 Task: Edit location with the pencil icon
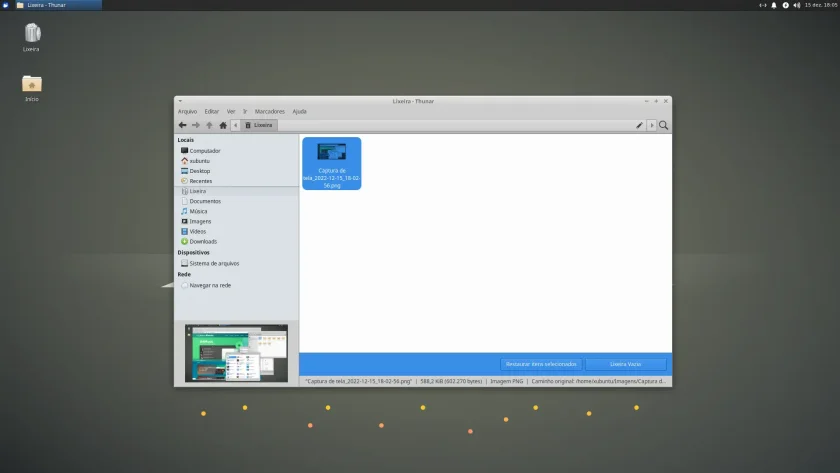point(639,125)
